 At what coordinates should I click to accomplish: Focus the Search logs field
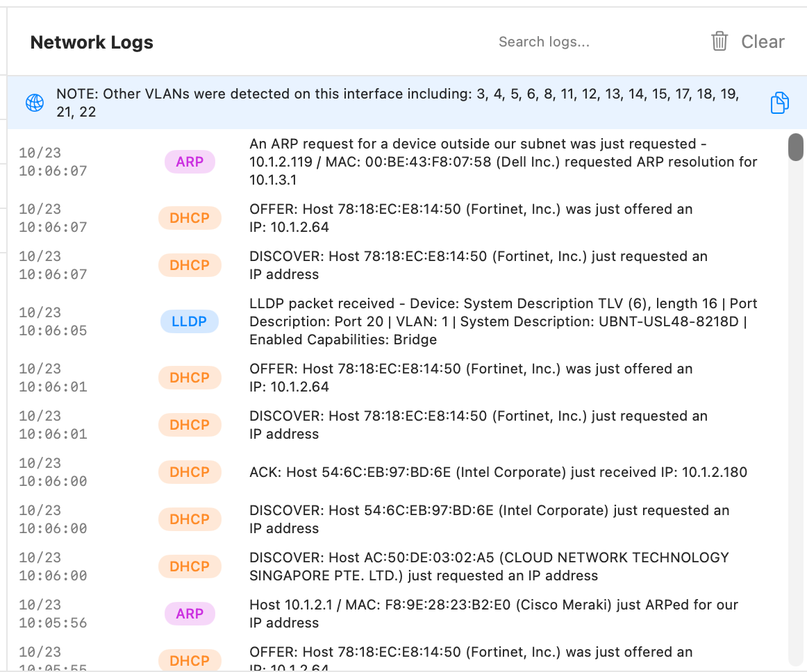[544, 42]
